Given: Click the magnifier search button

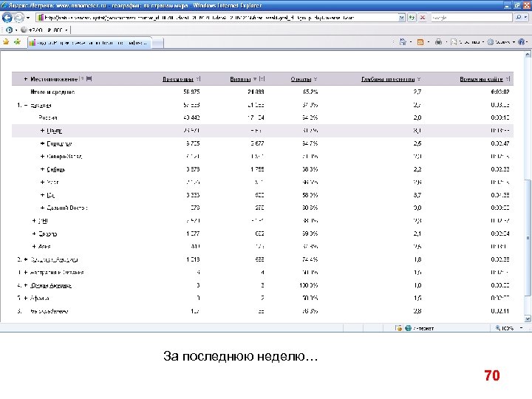Looking at the screenshot, I should (519, 17).
